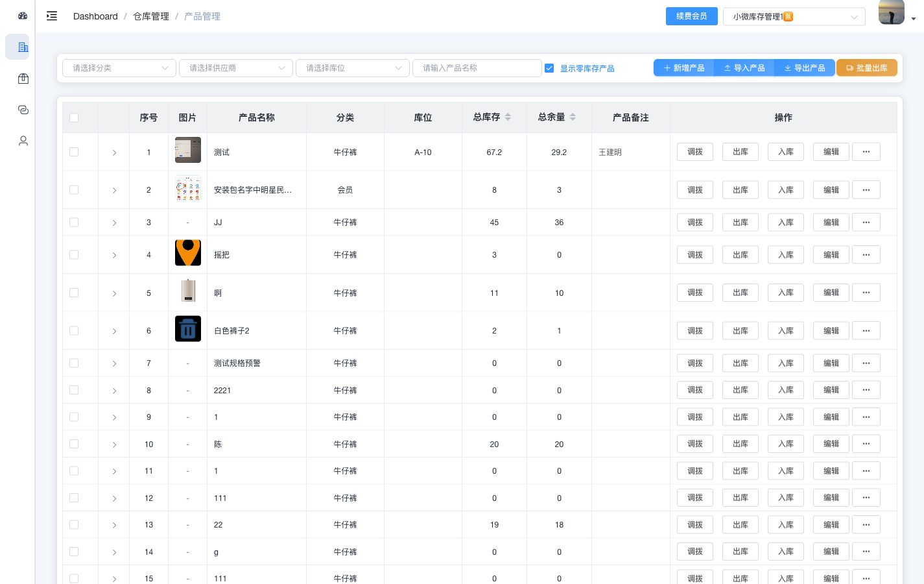This screenshot has height=584, width=924.
Task: Open the avatar menu caret arrow
Action: pyautogui.click(x=914, y=19)
